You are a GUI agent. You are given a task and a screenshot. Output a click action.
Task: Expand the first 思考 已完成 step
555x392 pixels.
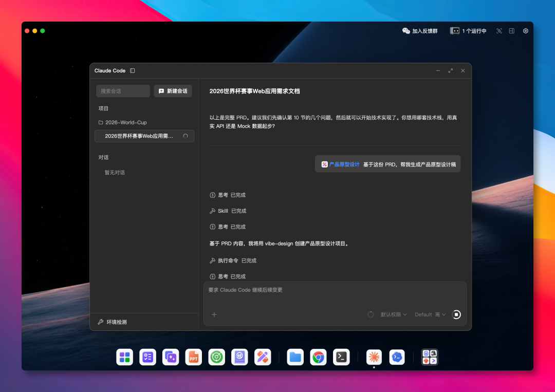(x=228, y=195)
